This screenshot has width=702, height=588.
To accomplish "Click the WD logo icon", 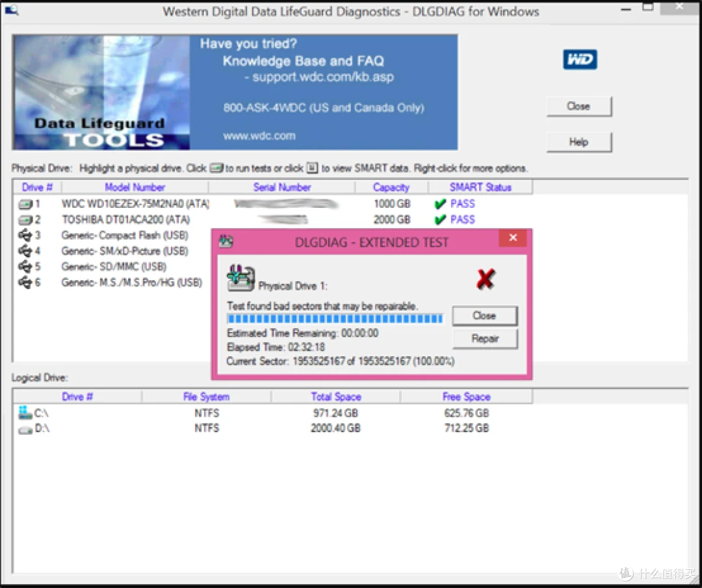I will coord(580,60).
